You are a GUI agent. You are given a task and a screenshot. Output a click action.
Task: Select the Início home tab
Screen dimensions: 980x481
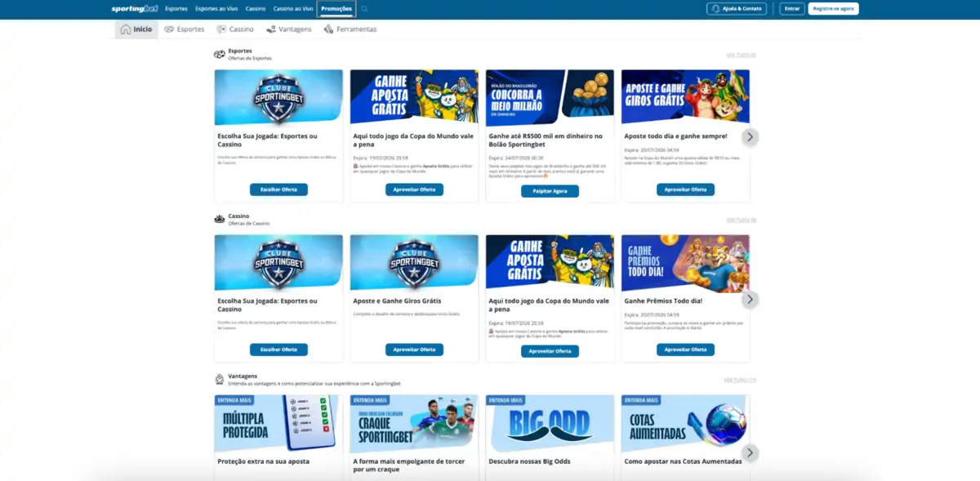click(x=136, y=29)
